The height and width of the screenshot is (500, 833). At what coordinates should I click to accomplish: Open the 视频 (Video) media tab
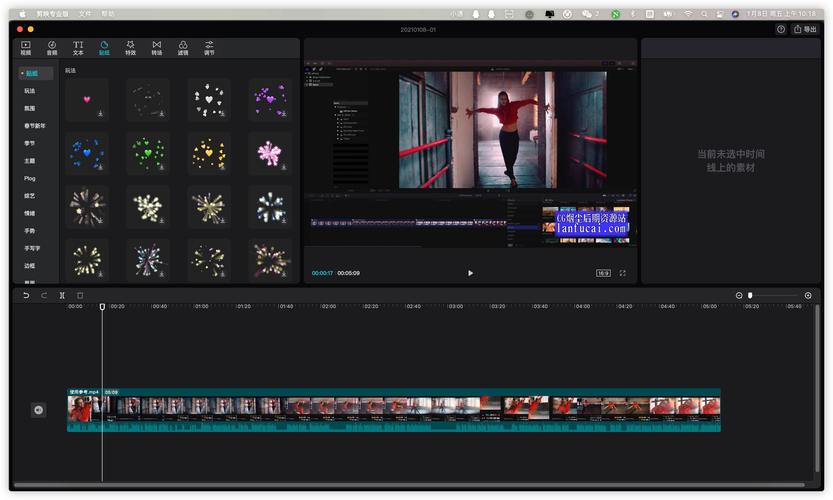(26, 48)
